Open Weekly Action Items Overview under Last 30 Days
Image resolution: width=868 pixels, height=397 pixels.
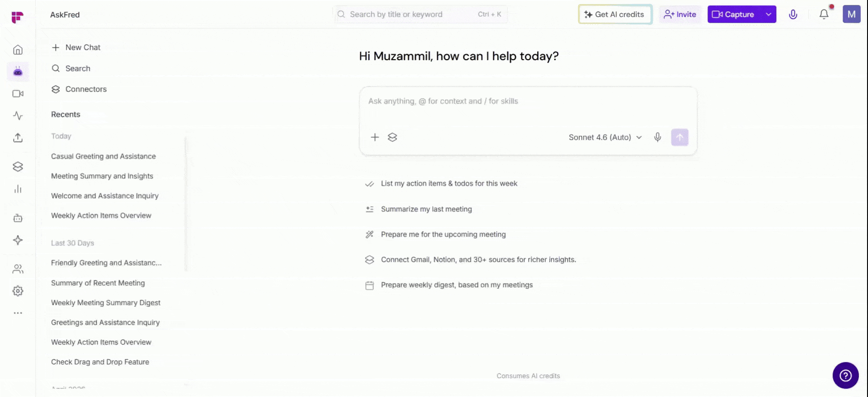point(101,342)
